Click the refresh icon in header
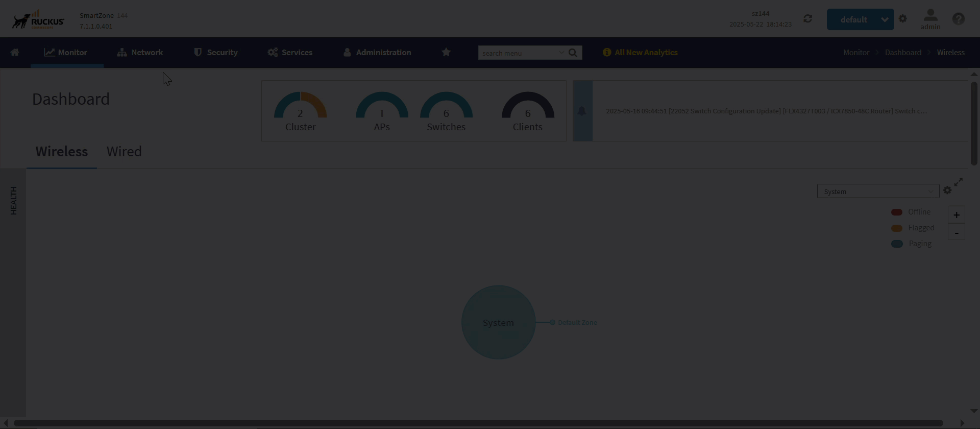 tap(807, 19)
